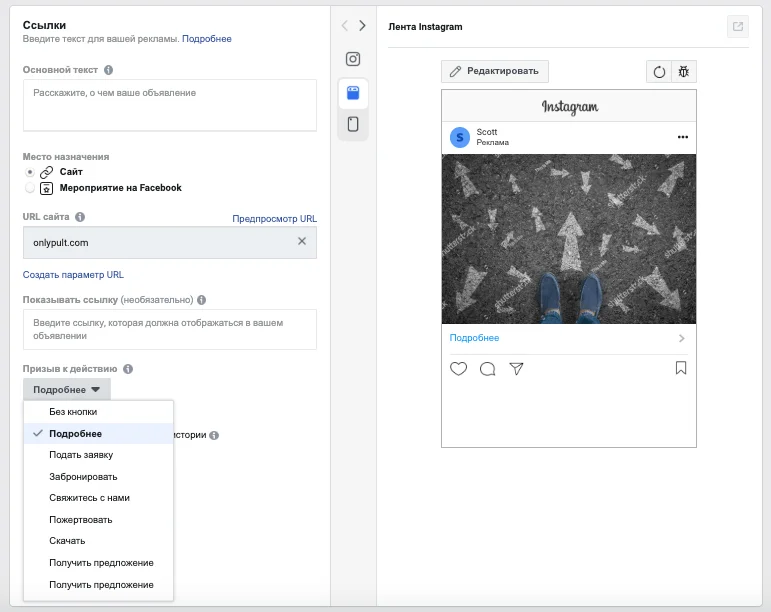Choose Скачать from the dropdown list
This screenshot has height=612, width=771.
[67, 540]
